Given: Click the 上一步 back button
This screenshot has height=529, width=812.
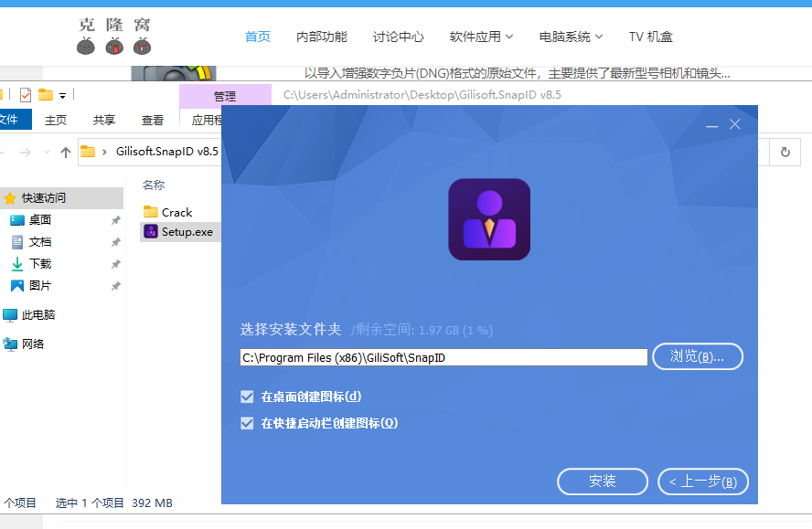Looking at the screenshot, I should [x=702, y=481].
